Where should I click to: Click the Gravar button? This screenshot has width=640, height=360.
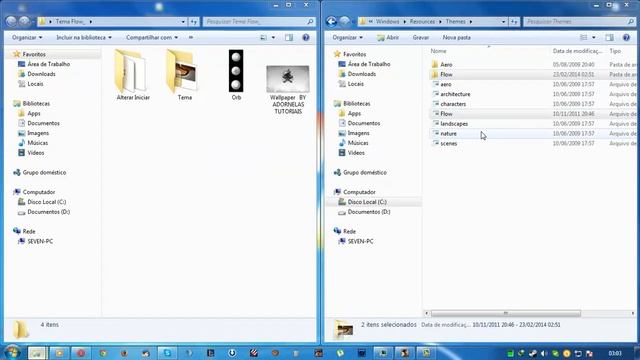(x=420, y=38)
